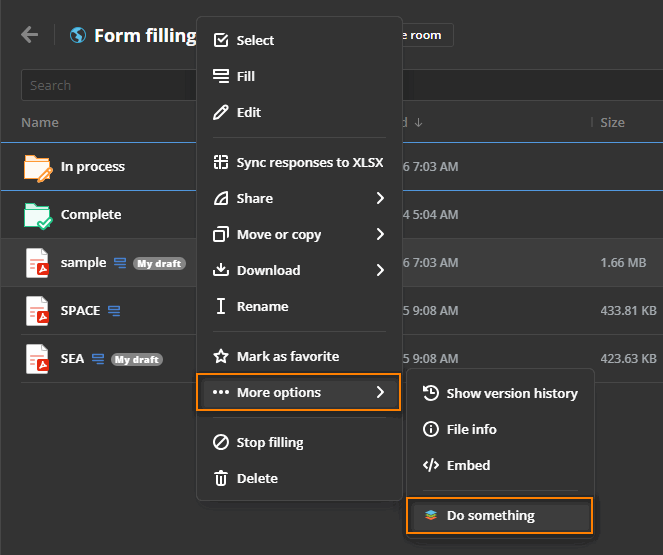This screenshot has width=663, height=555.
Task: Click the My draft badge on sample
Action: 159,263
